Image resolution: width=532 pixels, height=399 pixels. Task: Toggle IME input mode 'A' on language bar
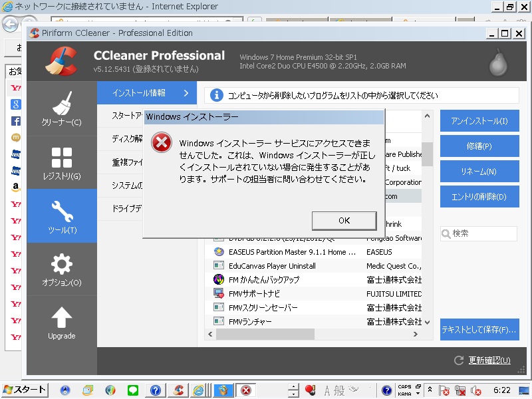[x=327, y=391]
